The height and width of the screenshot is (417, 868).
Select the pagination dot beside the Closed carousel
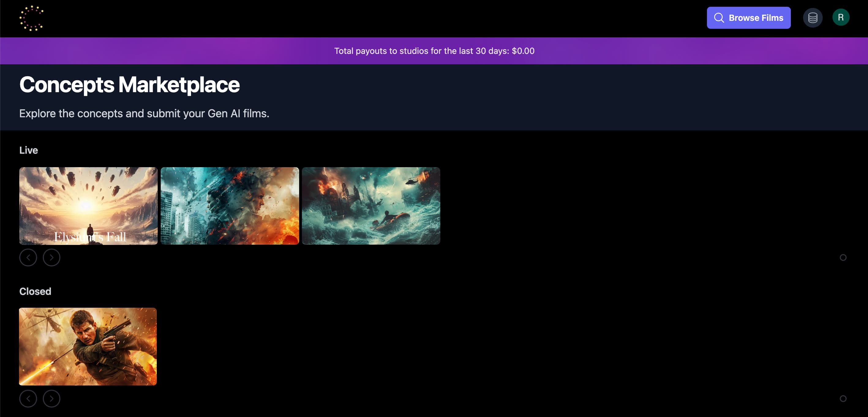[x=844, y=398]
